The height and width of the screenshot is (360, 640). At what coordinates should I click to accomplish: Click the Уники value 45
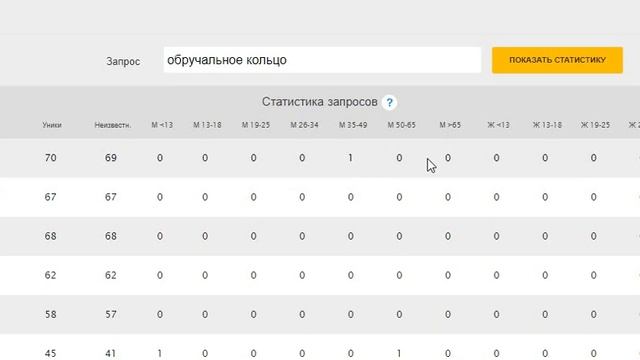[x=51, y=353]
